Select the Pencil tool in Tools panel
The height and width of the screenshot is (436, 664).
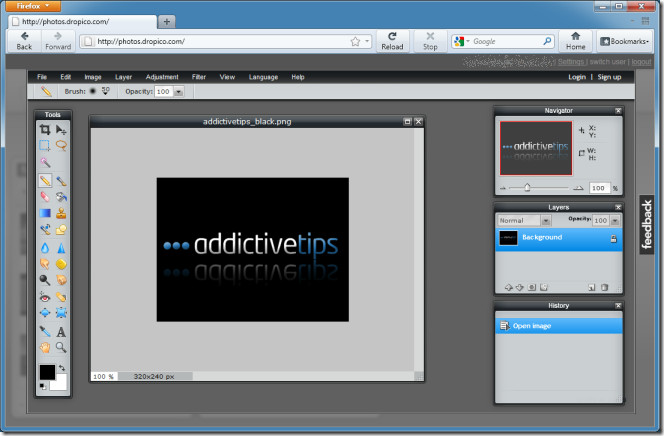(x=45, y=181)
